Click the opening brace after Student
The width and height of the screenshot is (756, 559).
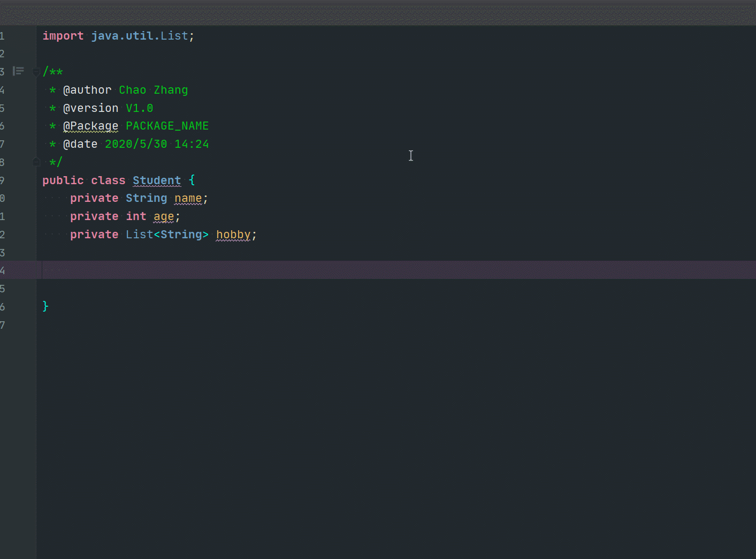pos(192,180)
